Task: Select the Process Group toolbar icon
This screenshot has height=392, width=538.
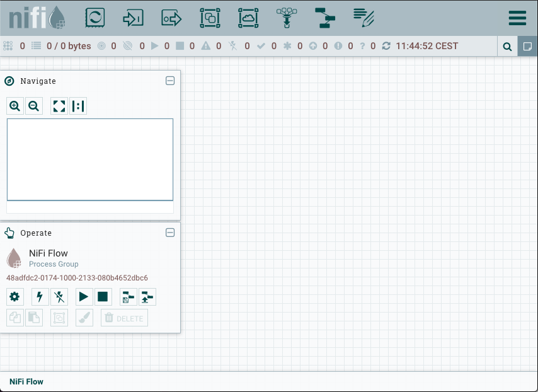Action: click(x=210, y=18)
